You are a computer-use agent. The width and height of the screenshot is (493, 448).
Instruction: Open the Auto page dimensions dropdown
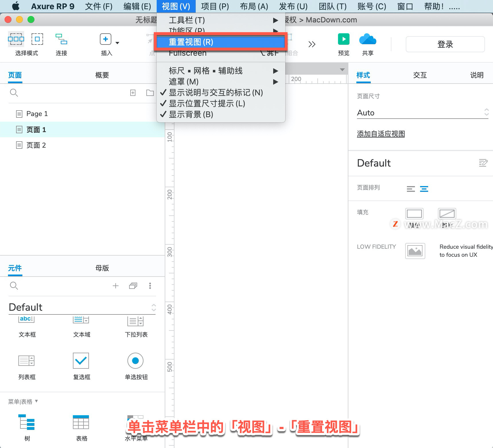(x=422, y=113)
